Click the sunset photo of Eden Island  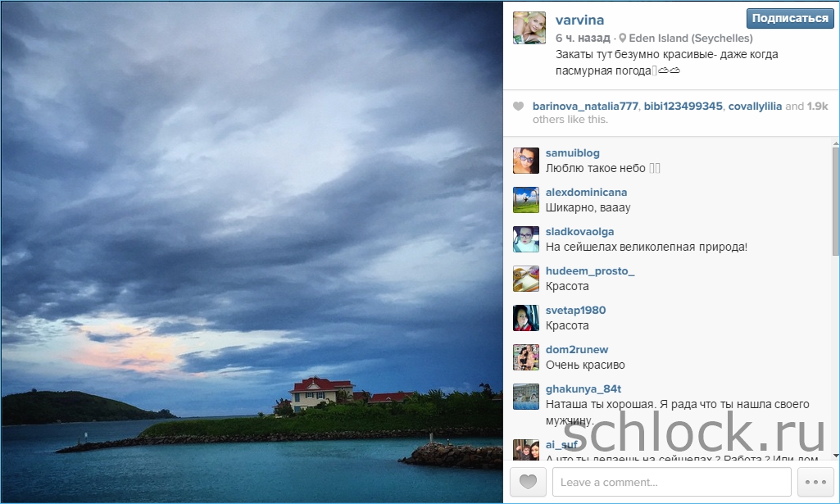click(x=252, y=252)
